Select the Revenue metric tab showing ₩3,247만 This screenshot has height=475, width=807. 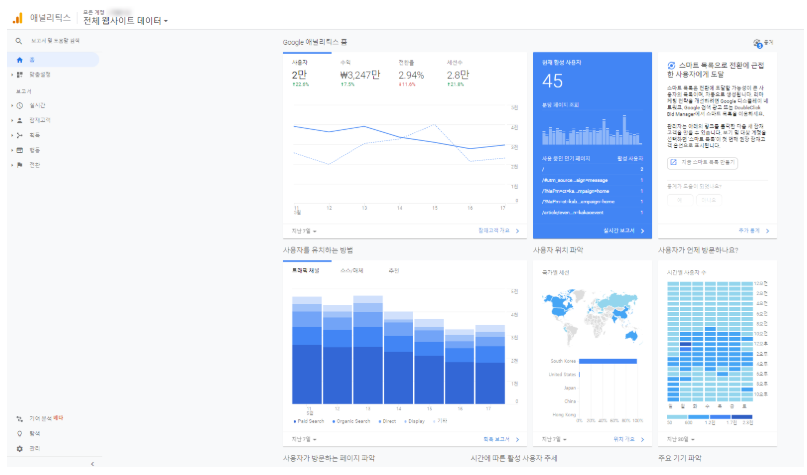360,74
